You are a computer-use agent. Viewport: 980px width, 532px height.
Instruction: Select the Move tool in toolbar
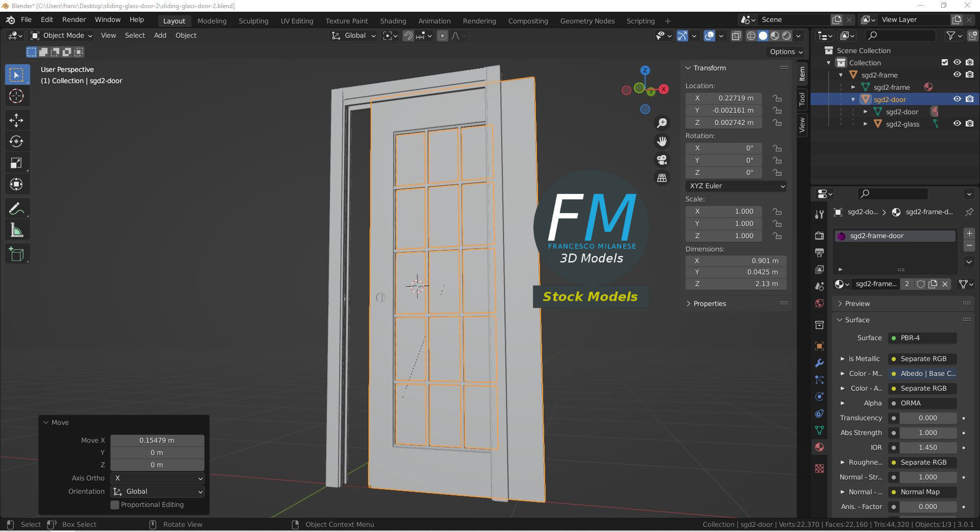coord(16,120)
